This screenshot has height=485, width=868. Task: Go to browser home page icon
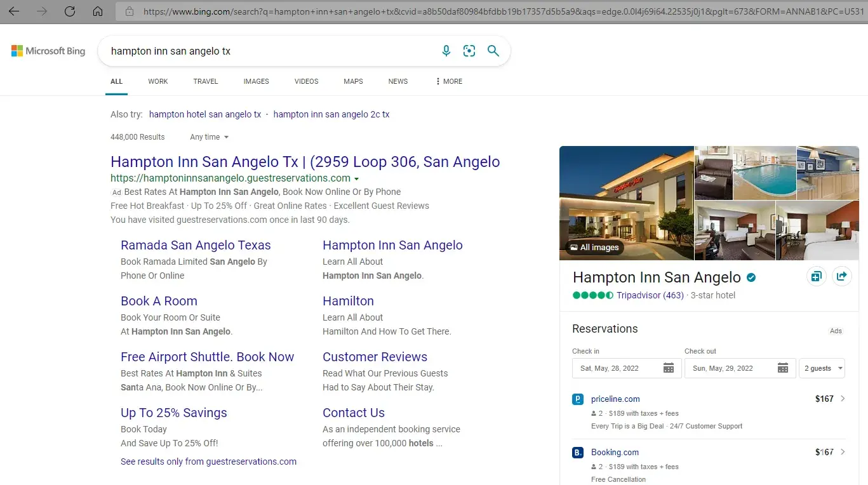[98, 11]
